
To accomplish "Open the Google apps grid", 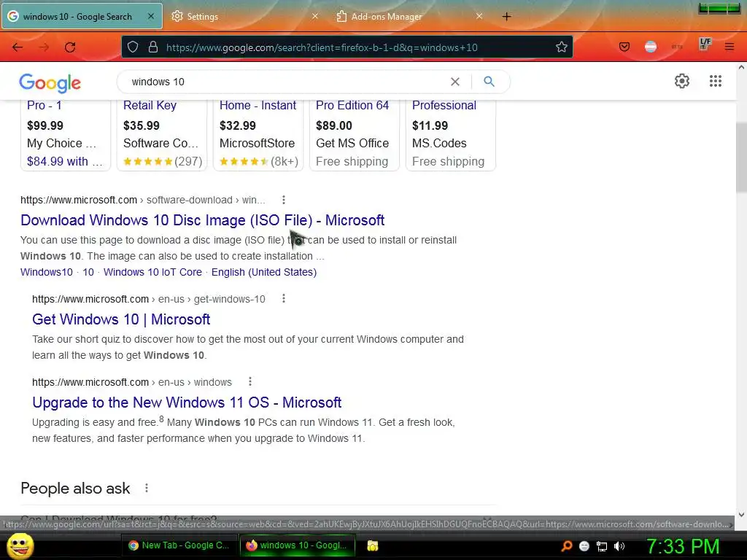I will coord(715,81).
